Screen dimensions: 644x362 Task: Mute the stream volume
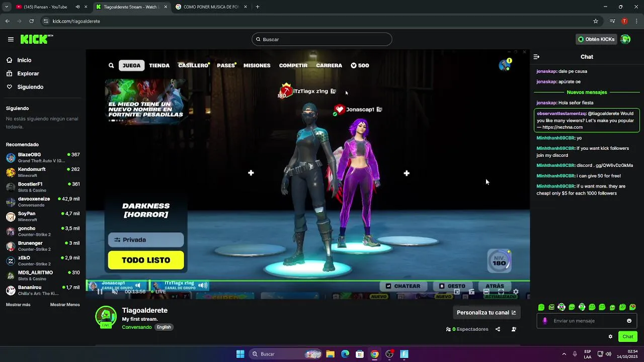tap(115, 292)
